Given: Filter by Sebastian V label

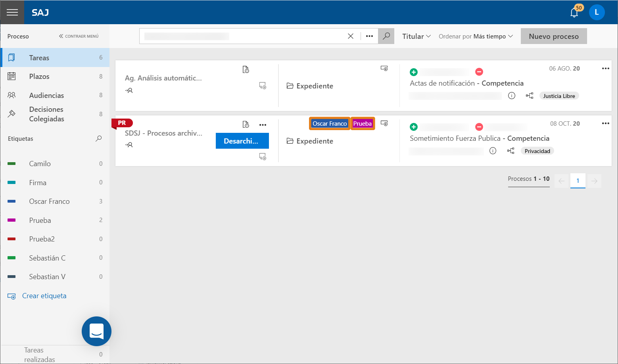Looking at the screenshot, I should (x=55, y=276).
